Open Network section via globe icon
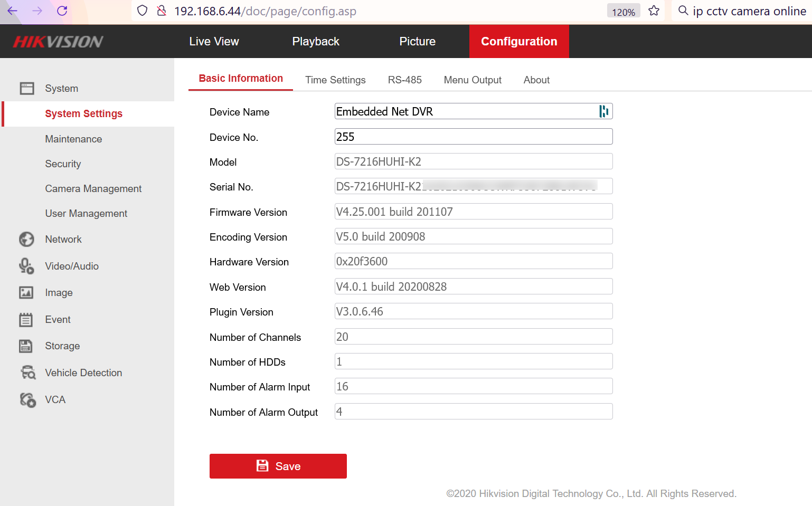 click(26, 240)
